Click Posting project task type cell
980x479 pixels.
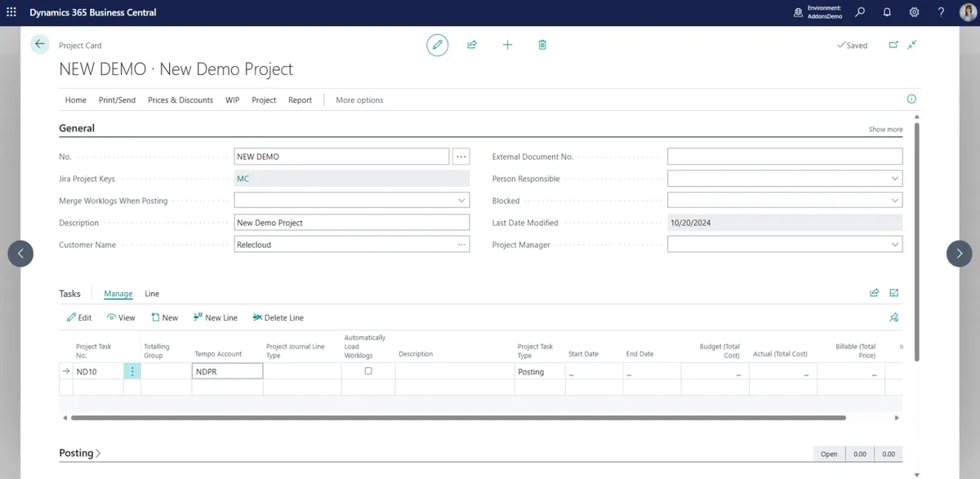[539, 371]
